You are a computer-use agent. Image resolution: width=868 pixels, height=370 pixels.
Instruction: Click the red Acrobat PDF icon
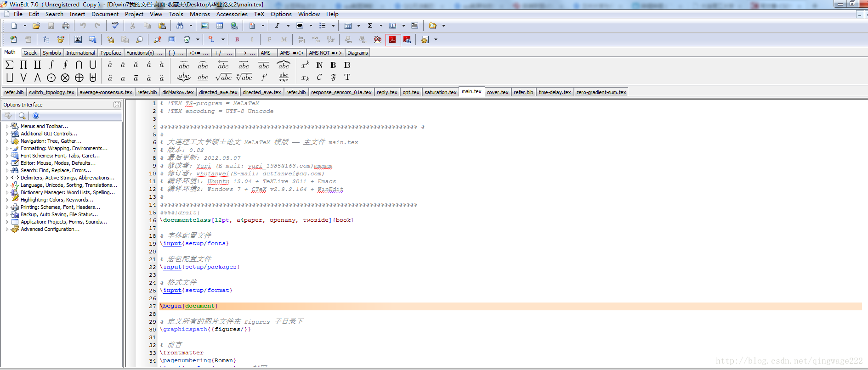(392, 39)
